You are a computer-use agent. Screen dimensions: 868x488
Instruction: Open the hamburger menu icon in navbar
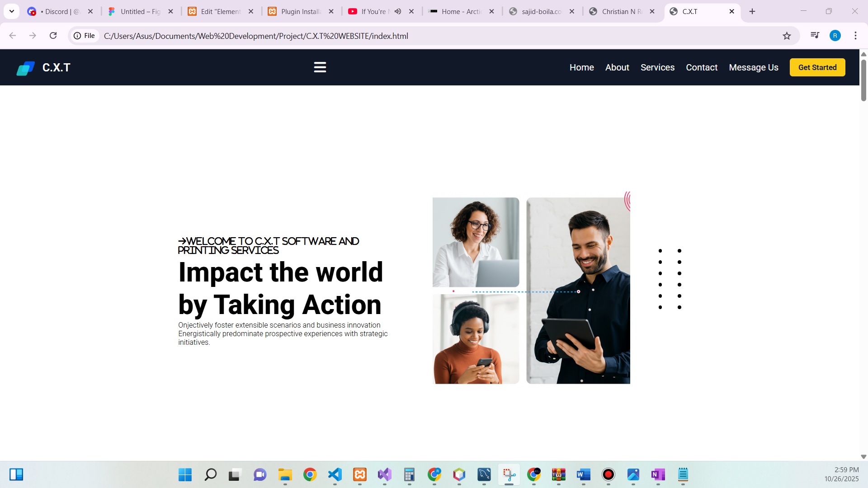coord(320,67)
